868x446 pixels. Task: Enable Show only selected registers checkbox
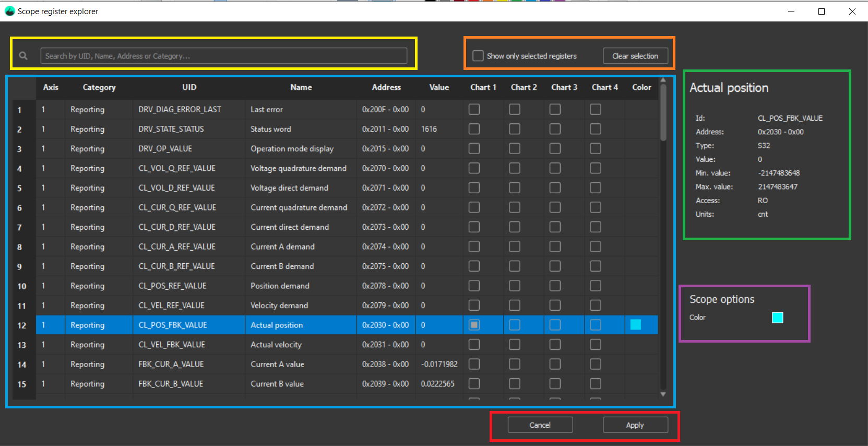click(x=478, y=56)
